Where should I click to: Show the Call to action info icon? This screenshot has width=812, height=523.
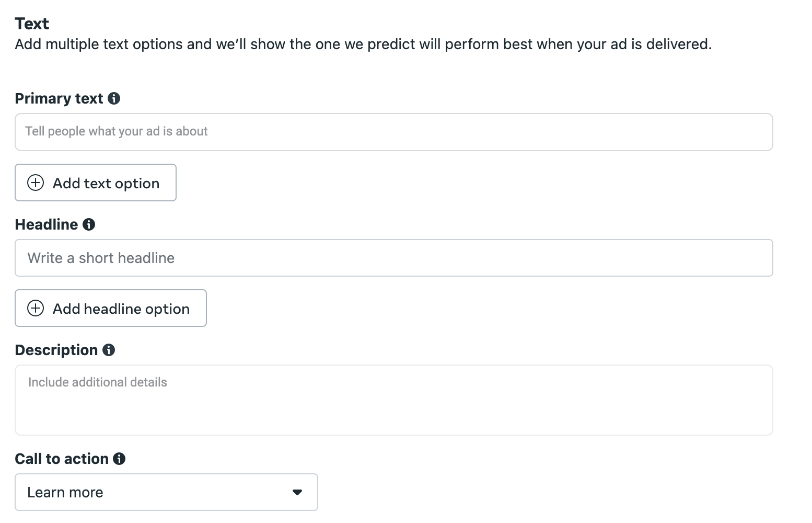119,459
